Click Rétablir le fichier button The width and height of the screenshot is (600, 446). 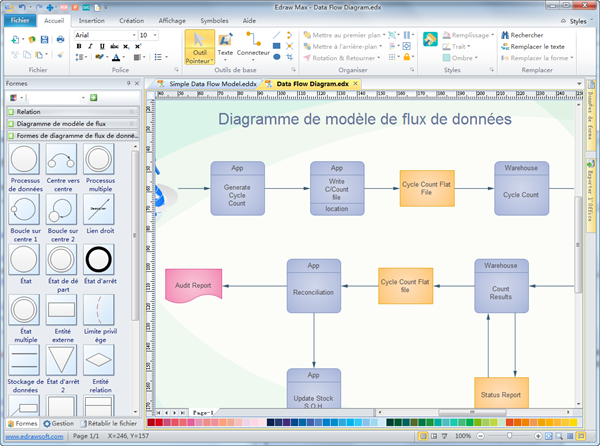click(109, 423)
